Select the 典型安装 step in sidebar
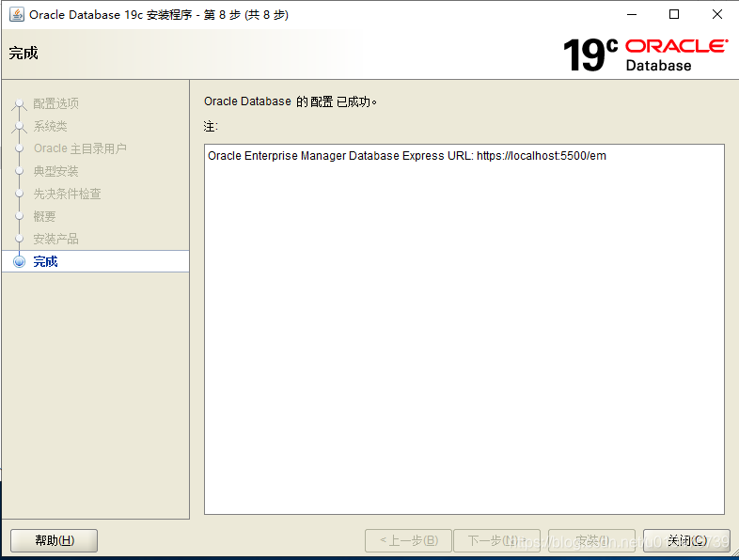The height and width of the screenshot is (560, 739). click(56, 171)
